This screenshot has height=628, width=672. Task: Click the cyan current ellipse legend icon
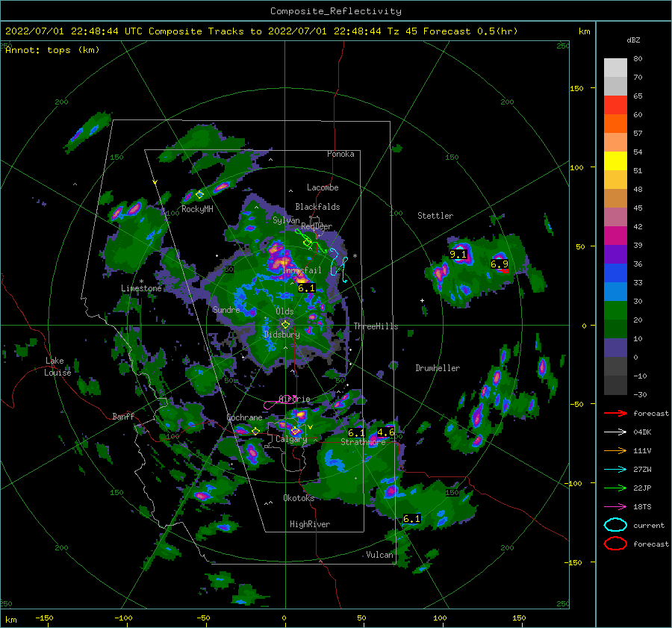tap(615, 525)
